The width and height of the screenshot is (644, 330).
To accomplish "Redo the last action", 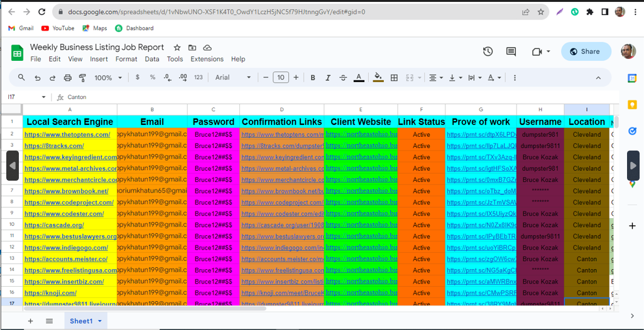I will (53, 77).
